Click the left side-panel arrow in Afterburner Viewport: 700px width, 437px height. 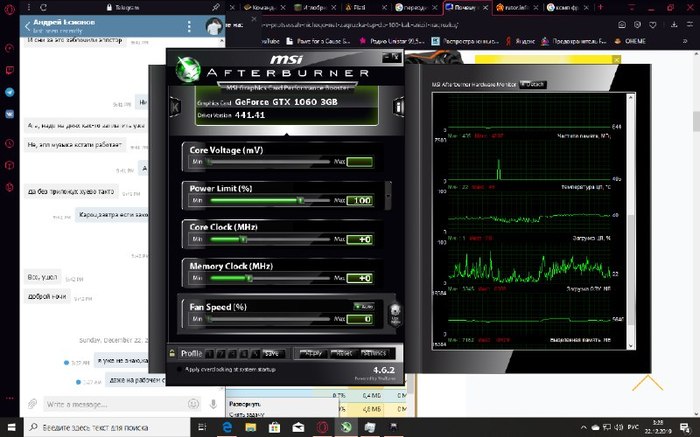[x=174, y=106]
